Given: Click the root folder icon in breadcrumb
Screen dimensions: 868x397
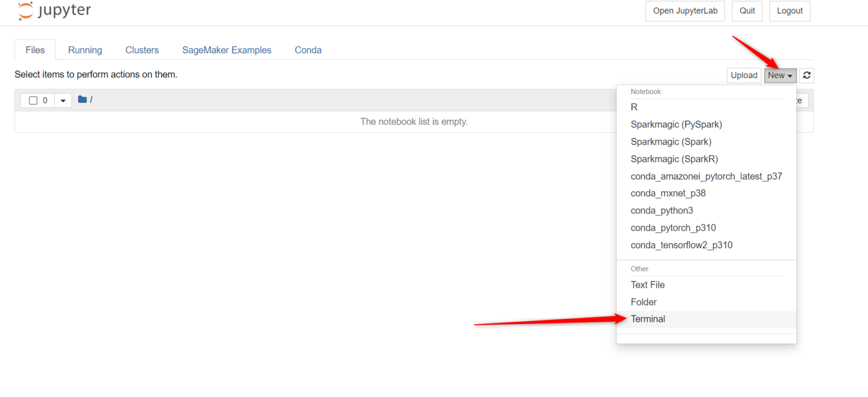Looking at the screenshot, I should pos(83,100).
